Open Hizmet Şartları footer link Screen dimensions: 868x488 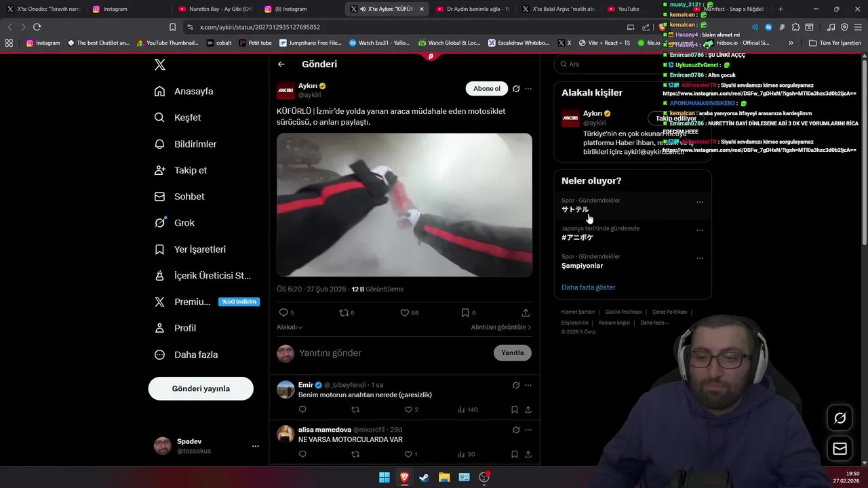click(x=578, y=312)
